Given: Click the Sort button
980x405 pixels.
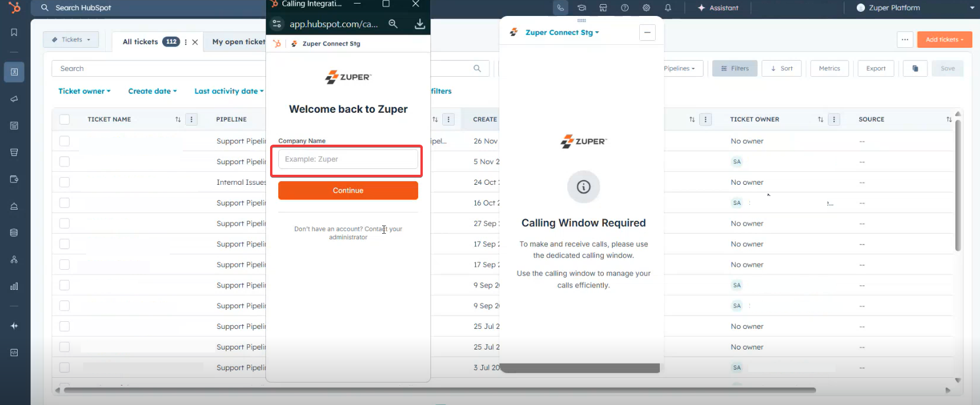Looking at the screenshot, I should click(781, 68).
